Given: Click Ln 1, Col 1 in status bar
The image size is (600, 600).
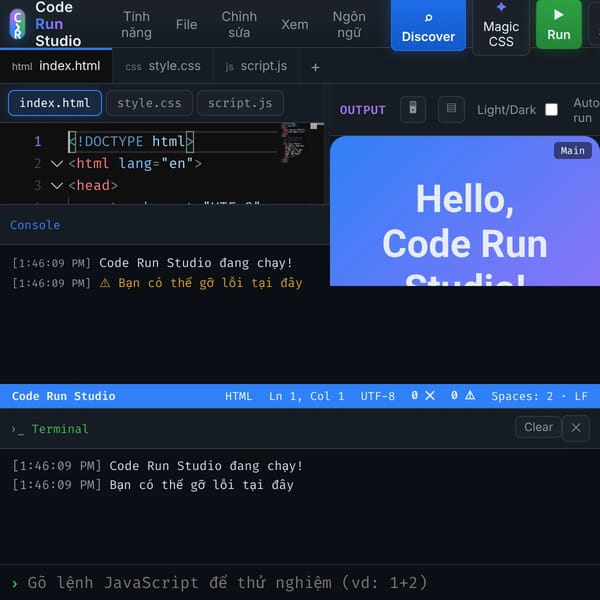Looking at the screenshot, I should 306,396.
